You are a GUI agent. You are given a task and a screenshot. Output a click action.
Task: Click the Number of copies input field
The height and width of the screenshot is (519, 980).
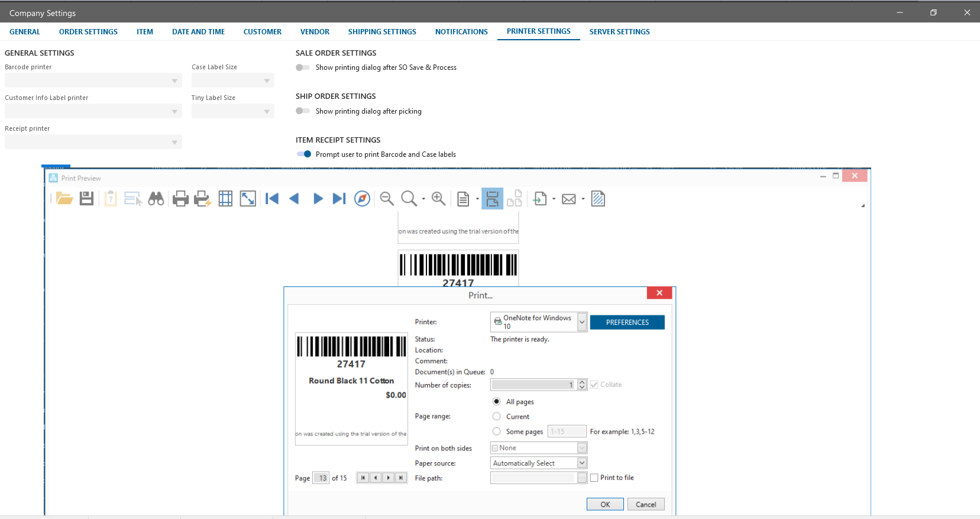(x=533, y=385)
